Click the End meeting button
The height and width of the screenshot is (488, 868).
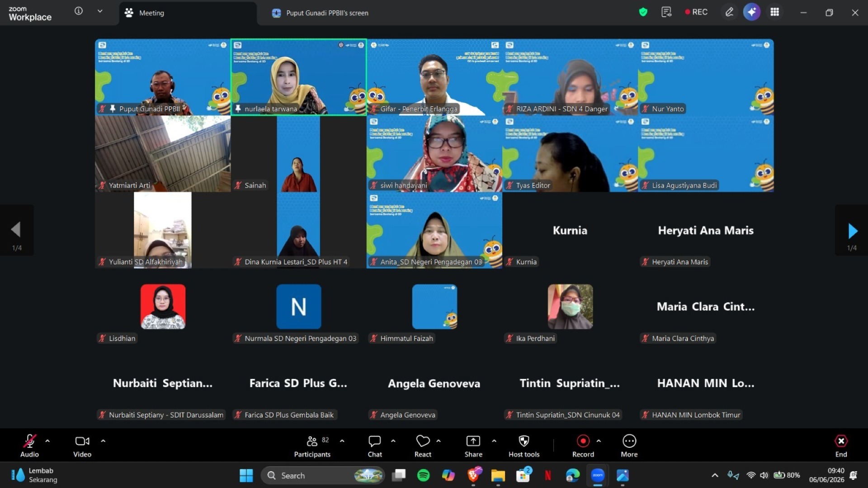[841, 445]
